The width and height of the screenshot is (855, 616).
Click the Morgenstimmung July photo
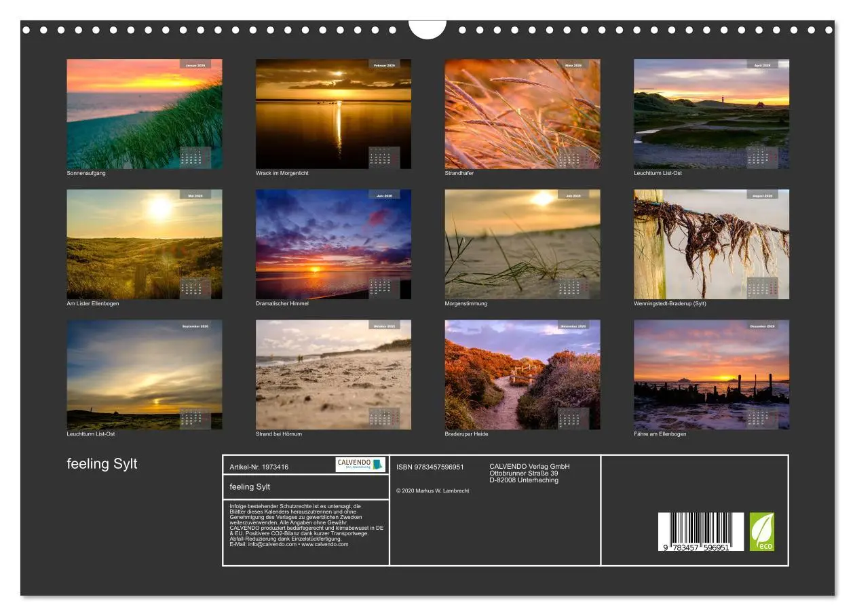coord(522,244)
